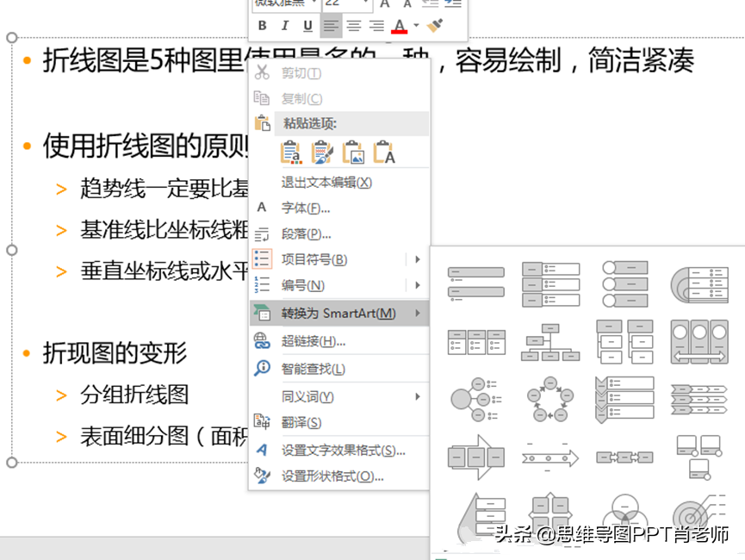Paste keeping source formatting icon

click(x=322, y=152)
